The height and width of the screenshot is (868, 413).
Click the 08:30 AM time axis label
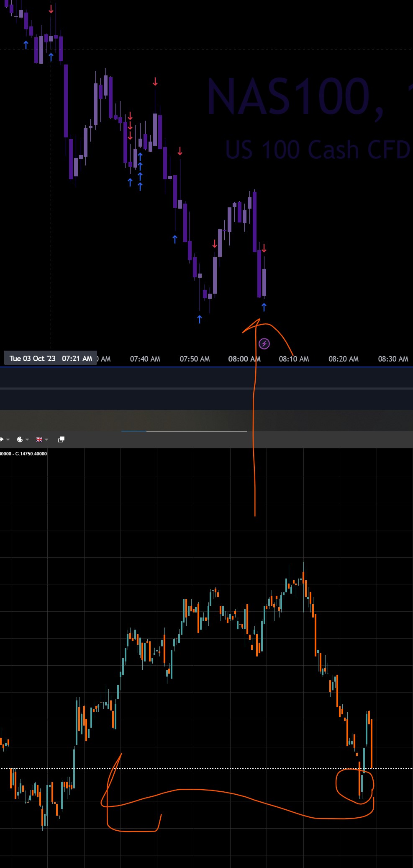coord(393,359)
